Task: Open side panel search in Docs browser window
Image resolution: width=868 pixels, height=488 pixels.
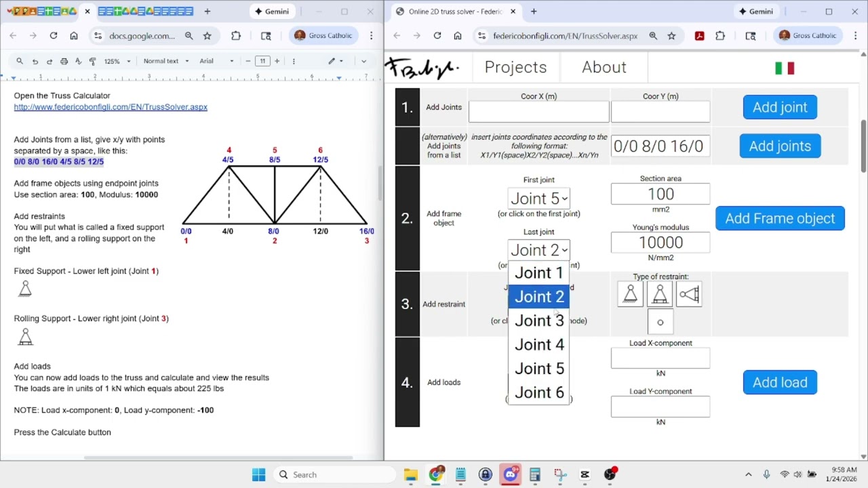Action: click(266, 36)
